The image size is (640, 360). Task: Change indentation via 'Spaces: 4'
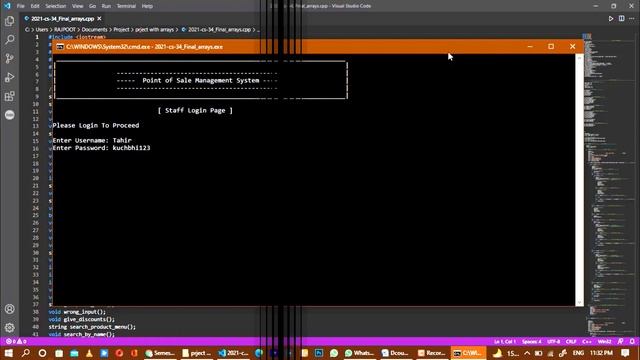pos(531,342)
